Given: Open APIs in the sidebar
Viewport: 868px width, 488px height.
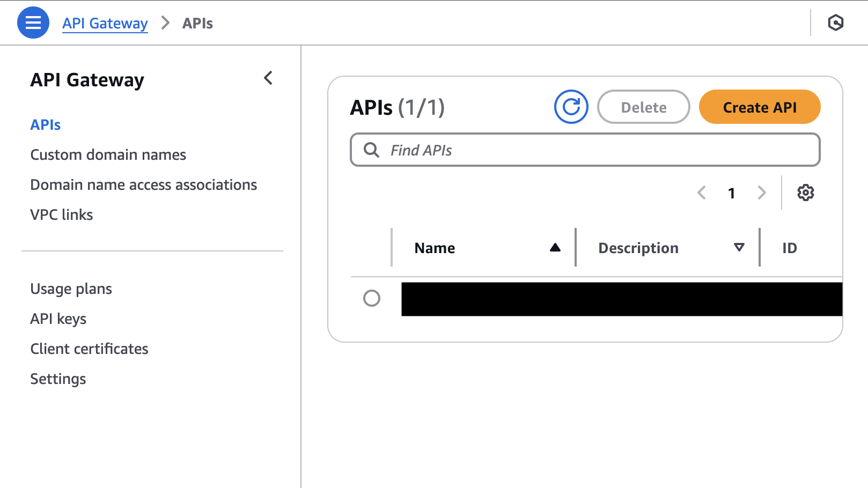Looking at the screenshot, I should pyautogui.click(x=46, y=124).
